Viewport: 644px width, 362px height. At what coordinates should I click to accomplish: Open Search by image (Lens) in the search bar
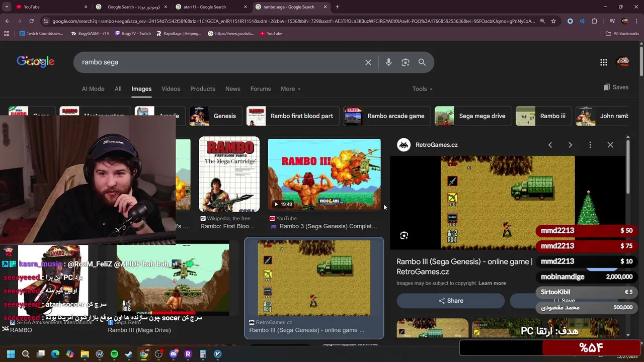[406, 62]
